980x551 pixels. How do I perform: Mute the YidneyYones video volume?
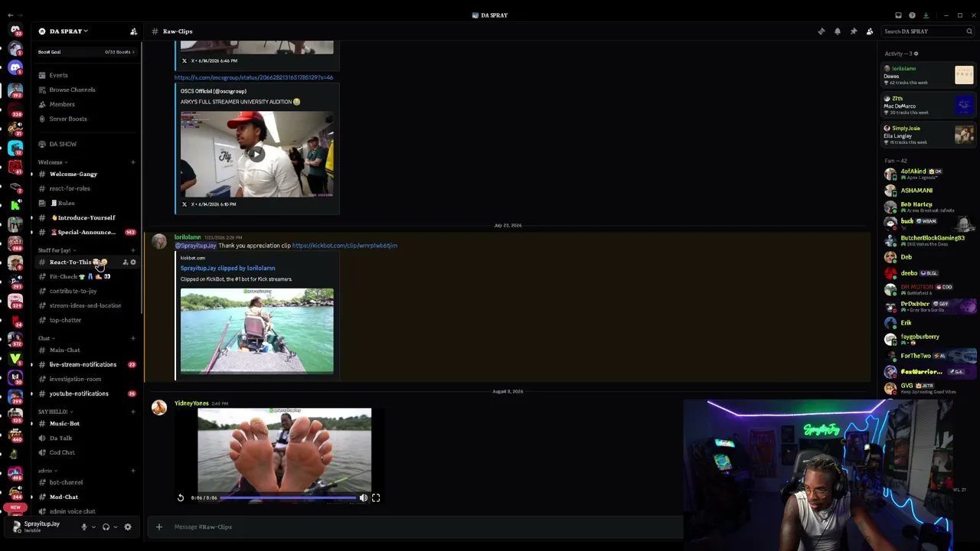pos(364,497)
